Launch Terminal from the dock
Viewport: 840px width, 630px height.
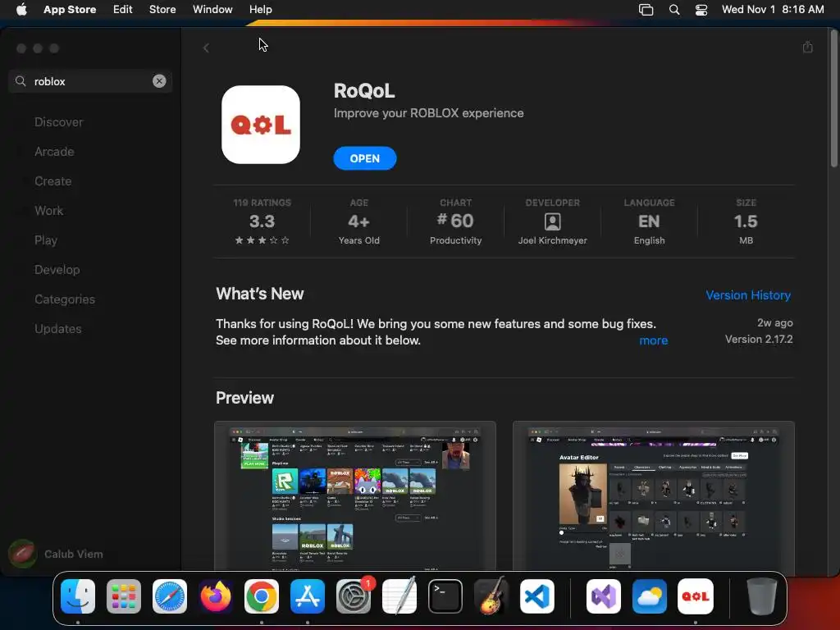445,596
